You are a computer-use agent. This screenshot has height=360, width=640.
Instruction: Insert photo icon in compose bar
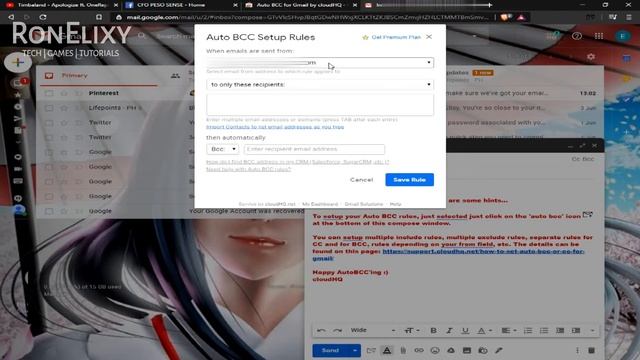pos(467,350)
